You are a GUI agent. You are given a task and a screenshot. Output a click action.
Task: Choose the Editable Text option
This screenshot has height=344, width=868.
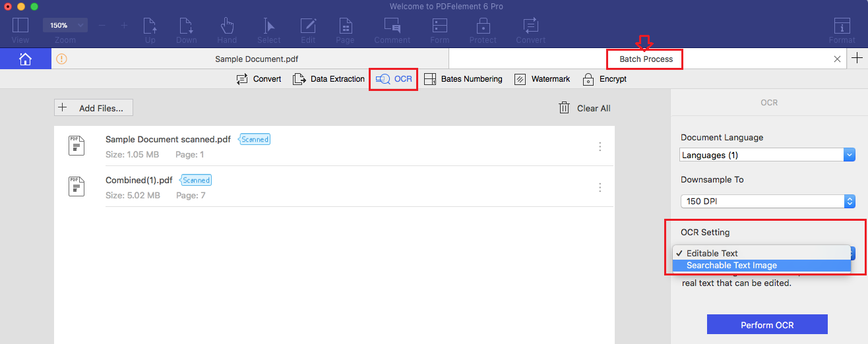[x=712, y=253]
